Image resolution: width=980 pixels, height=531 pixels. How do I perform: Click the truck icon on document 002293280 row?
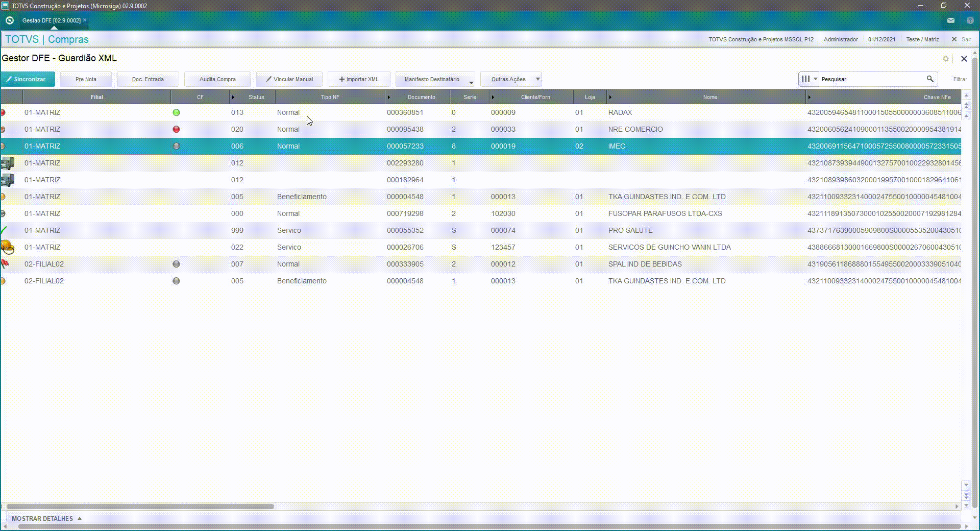point(7,163)
